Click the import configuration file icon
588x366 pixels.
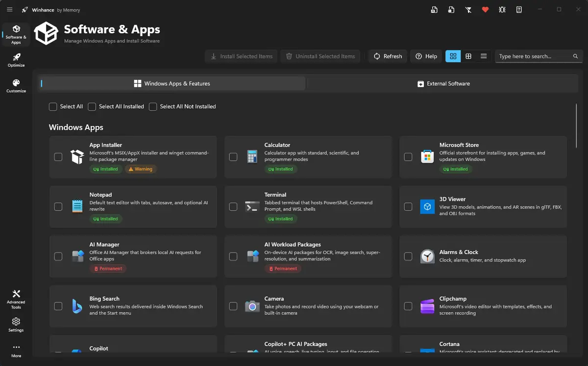click(451, 9)
